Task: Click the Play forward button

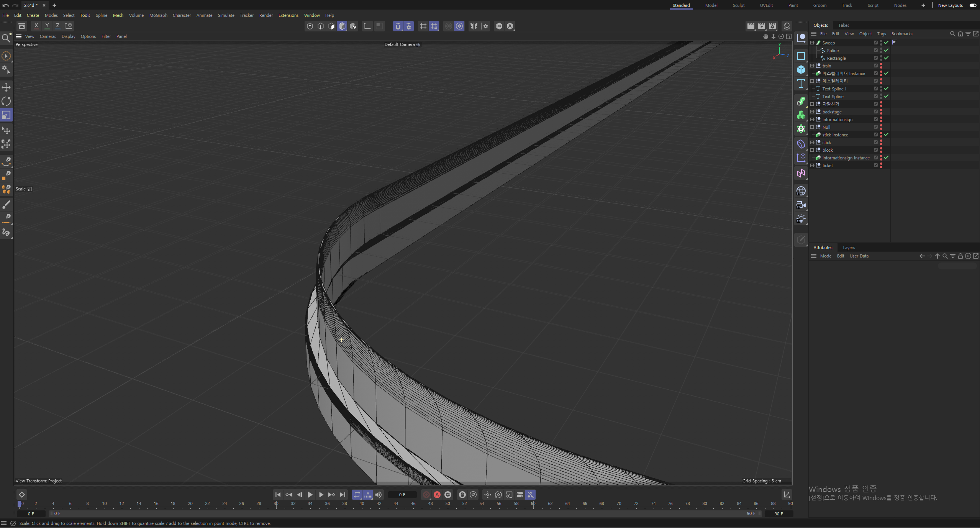Action: [x=310, y=495]
